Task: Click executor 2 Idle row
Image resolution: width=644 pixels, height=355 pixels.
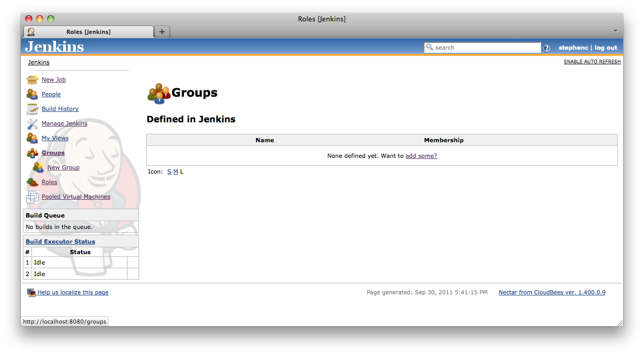Action: 81,274
